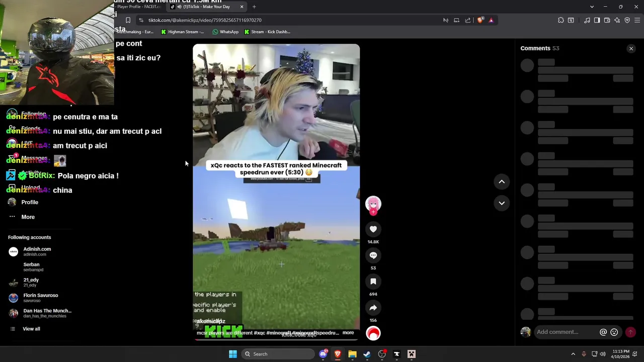The height and width of the screenshot is (362, 644).
Task: Like the xQc video with the heart icon
Action: click(373, 229)
